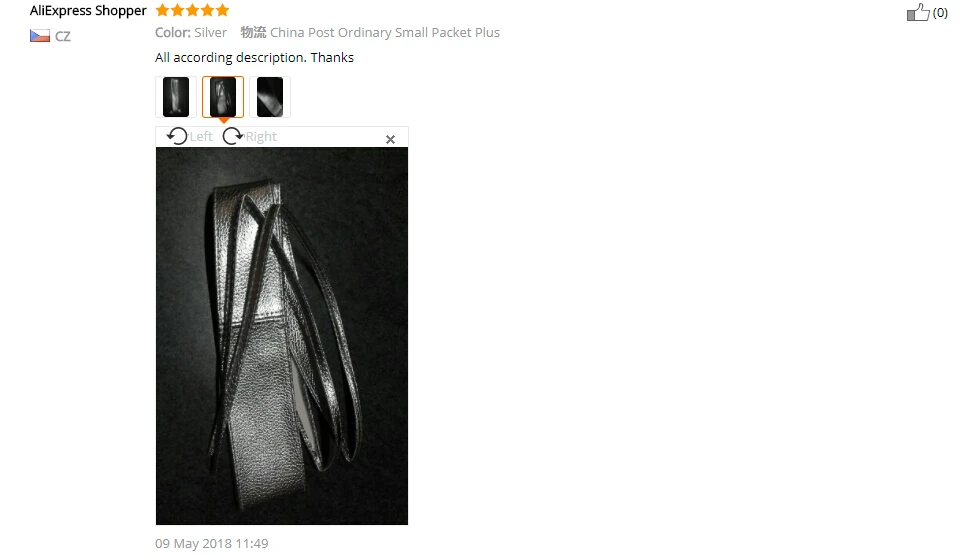
Task: Click the rotate left arrow icon
Action: point(177,136)
